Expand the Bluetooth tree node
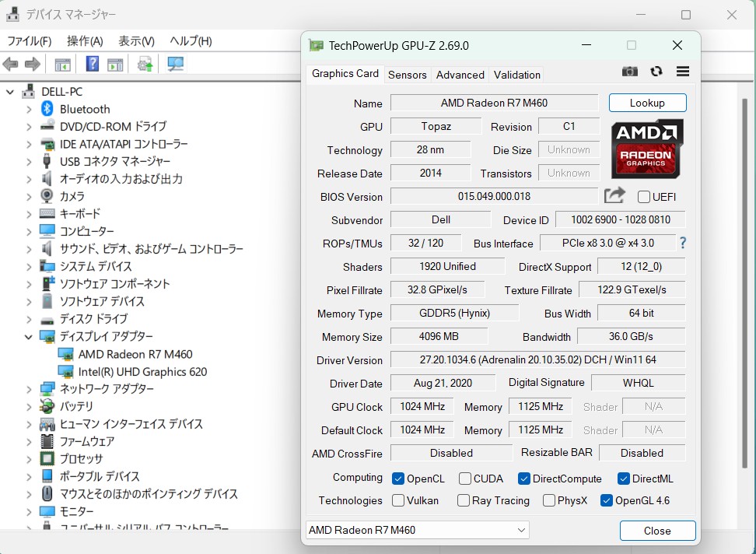The height and width of the screenshot is (554, 756). (29, 109)
